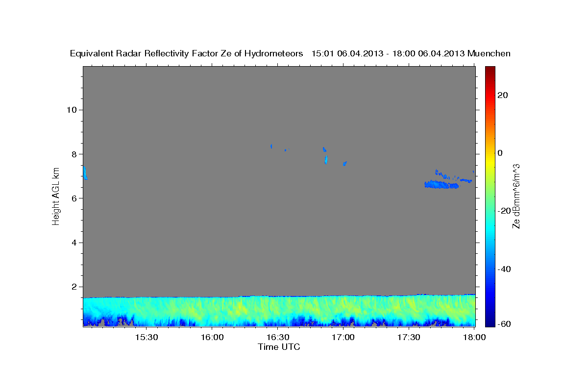This screenshot has height=392, width=588.
Task: Click the small cloud echo near 16:52 at 7.7 km
Action: (x=326, y=160)
